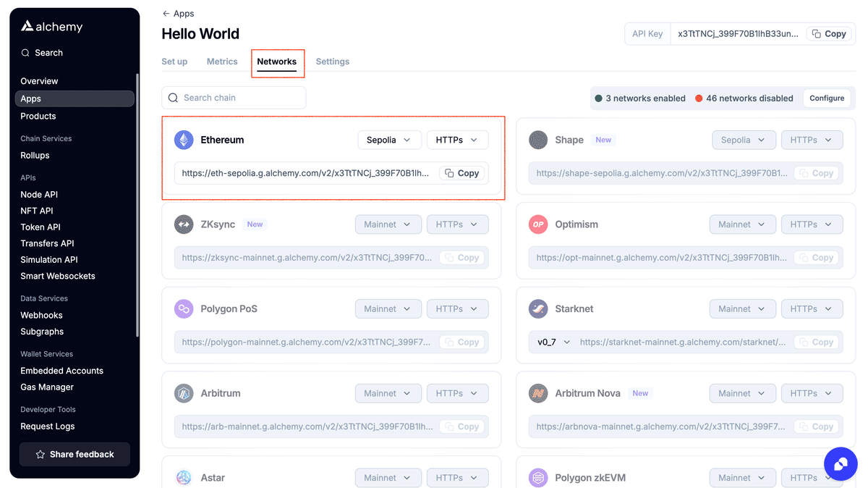Click the back arrow next to Apps
The image size is (868, 488).
[166, 14]
